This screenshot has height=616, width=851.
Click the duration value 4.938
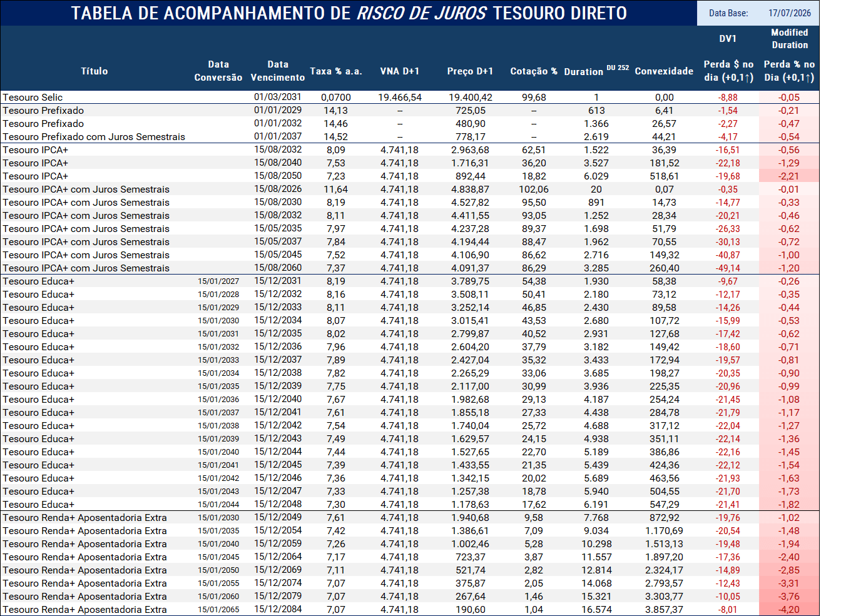pyautogui.click(x=596, y=439)
